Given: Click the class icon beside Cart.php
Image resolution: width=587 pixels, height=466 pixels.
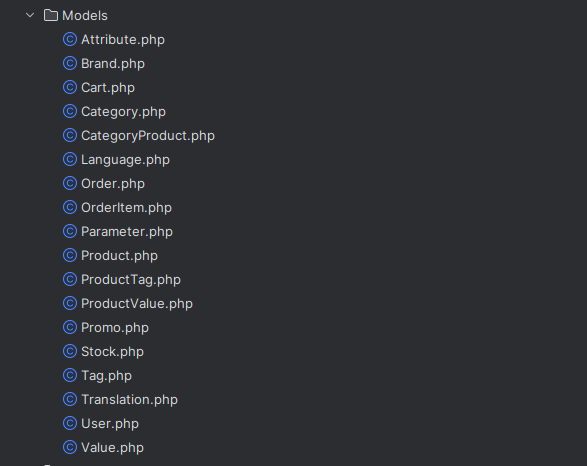Looking at the screenshot, I should click(x=70, y=87).
